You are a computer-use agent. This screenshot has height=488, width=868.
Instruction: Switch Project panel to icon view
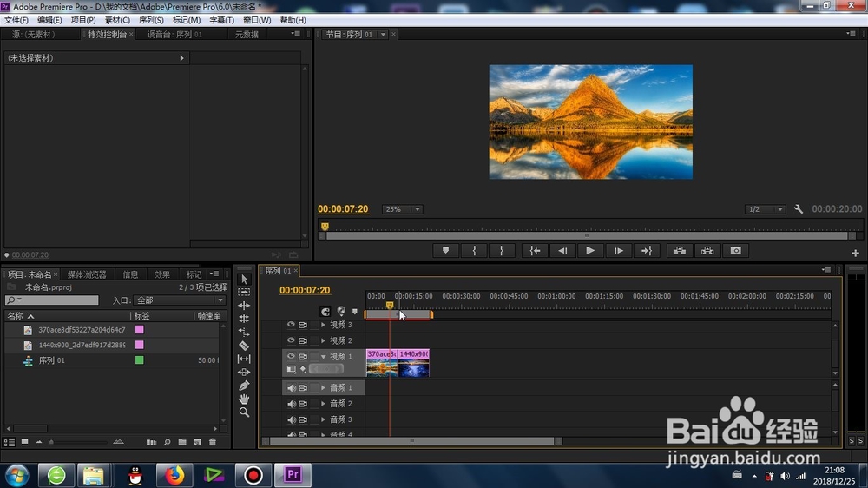(24, 442)
